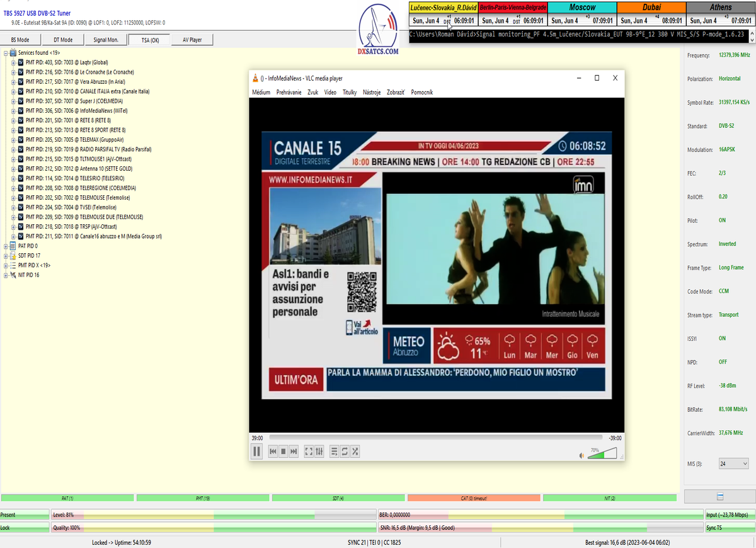Toggle VLC fullscreen video mode

tap(309, 451)
